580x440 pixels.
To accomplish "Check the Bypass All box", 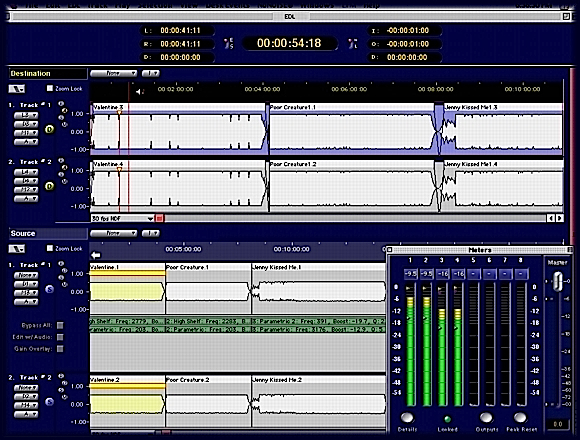I will point(60,325).
